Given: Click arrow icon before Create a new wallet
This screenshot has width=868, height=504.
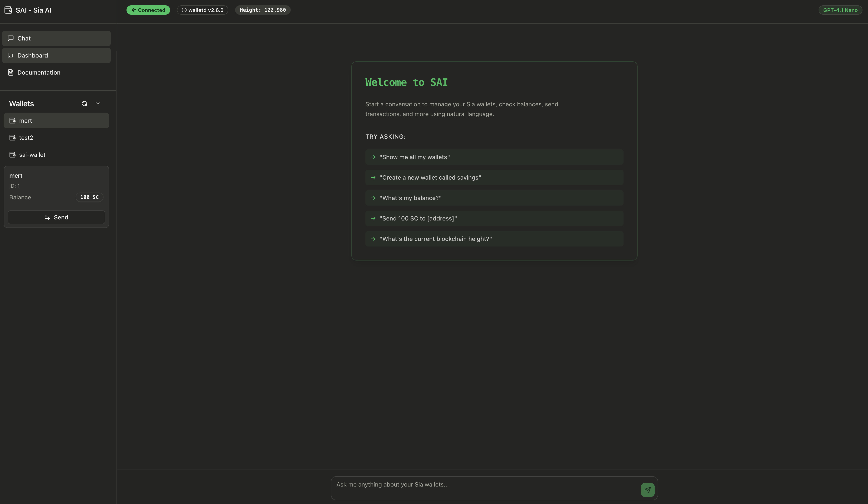Looking at the screenshot, I should click(373, 177).
